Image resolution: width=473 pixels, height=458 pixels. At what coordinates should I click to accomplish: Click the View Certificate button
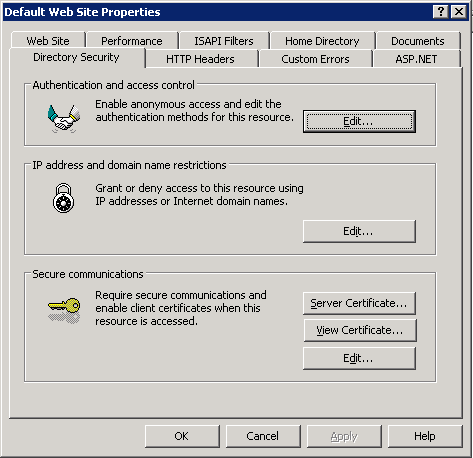tap(360, 330)
